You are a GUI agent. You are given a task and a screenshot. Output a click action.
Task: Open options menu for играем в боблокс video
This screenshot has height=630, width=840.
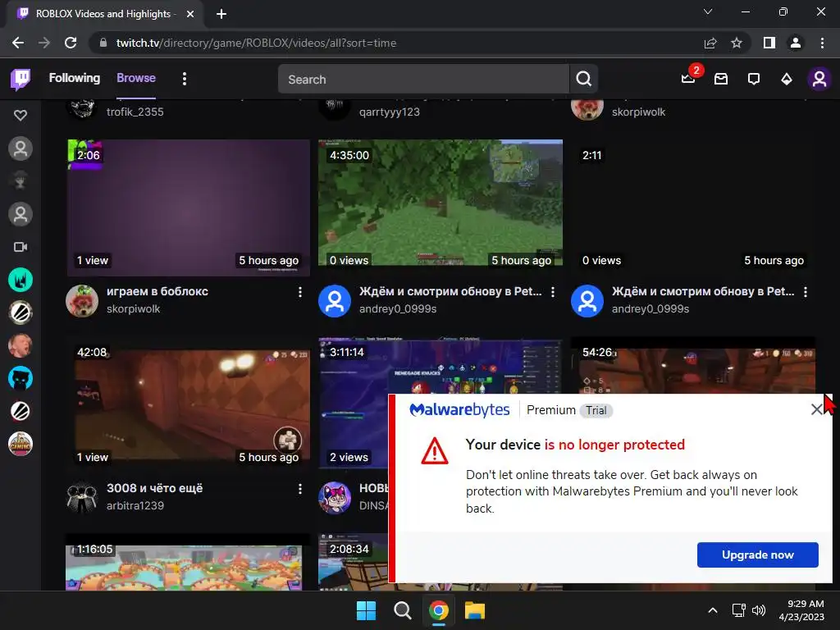click(300, 292)
